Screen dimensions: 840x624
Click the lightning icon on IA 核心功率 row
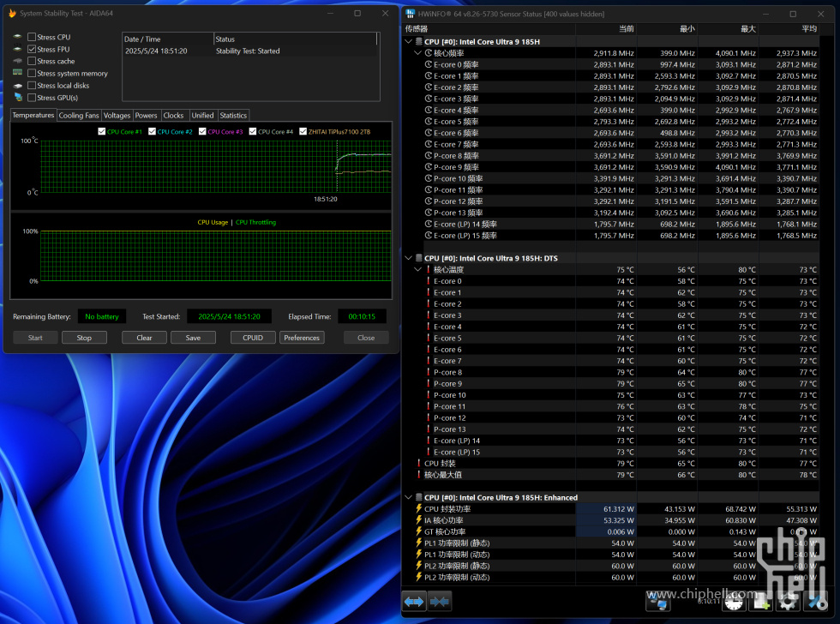(419, 519)
